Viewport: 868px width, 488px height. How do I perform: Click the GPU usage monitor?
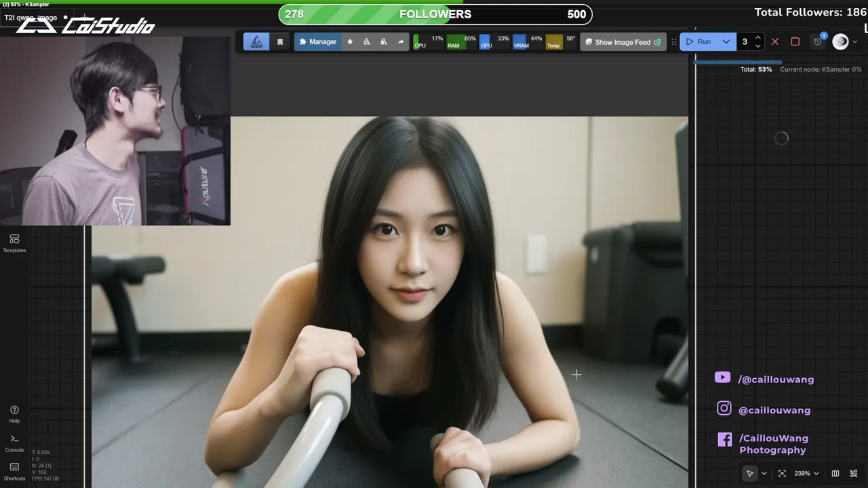click(x=494, y=42)
